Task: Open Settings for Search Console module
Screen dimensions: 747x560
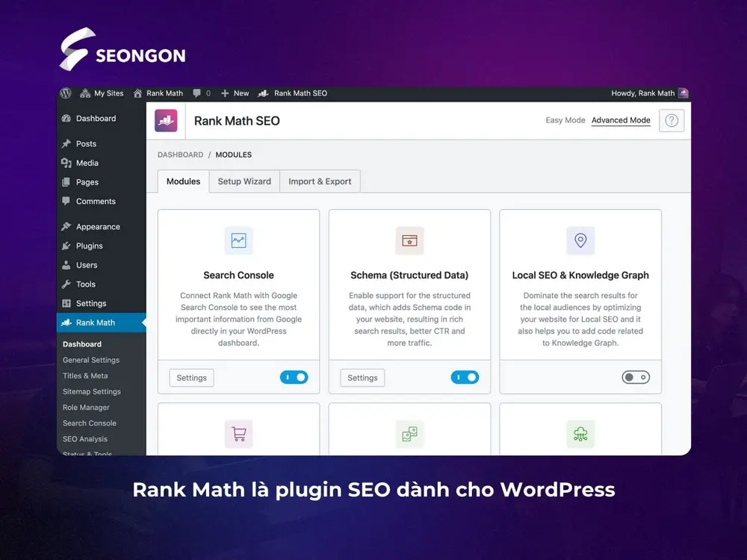Action: [191, 378]
